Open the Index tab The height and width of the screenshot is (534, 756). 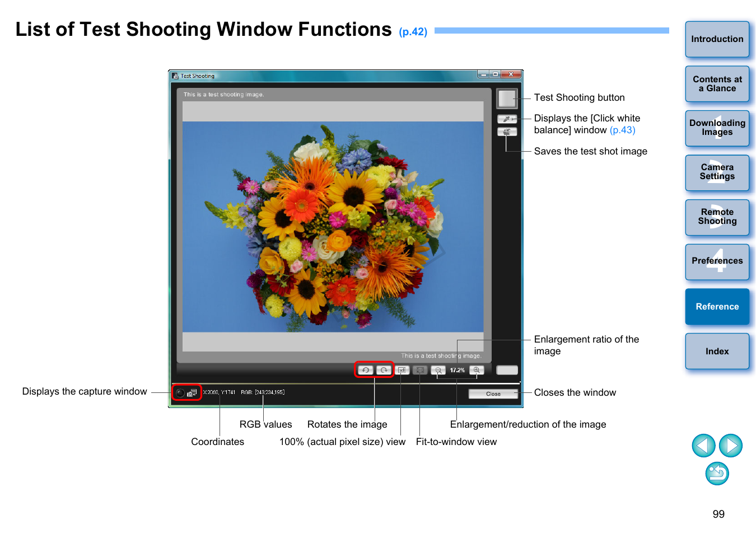point(717,351)
